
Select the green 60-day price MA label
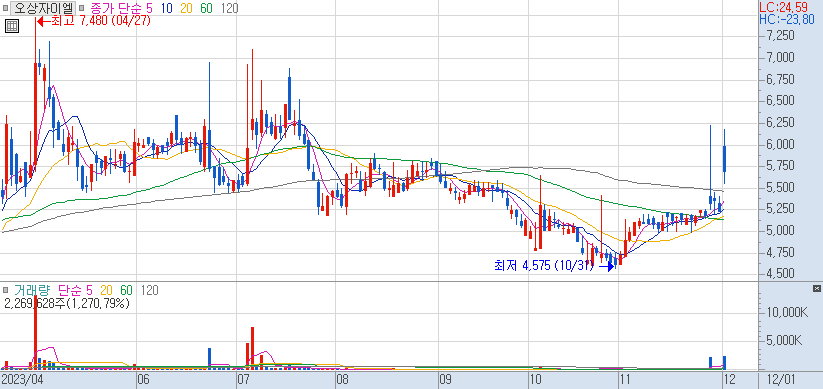pyautogui.click(x=206, y=8)
